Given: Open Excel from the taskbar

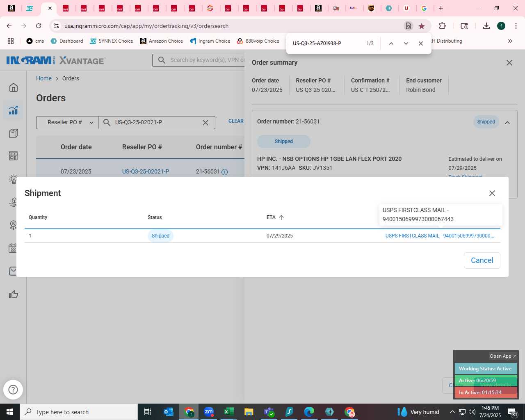Looking at the screenshot, I should [x=229, y=412].
